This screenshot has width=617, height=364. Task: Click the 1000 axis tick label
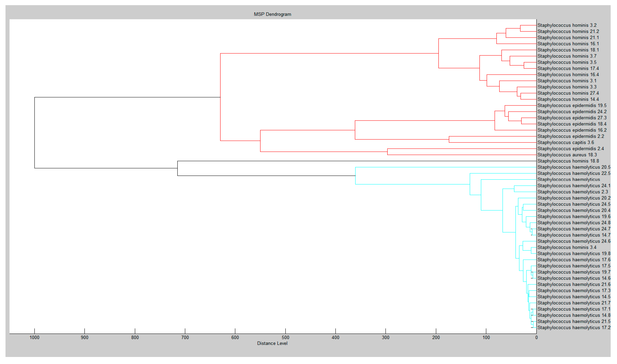(34, 338)
